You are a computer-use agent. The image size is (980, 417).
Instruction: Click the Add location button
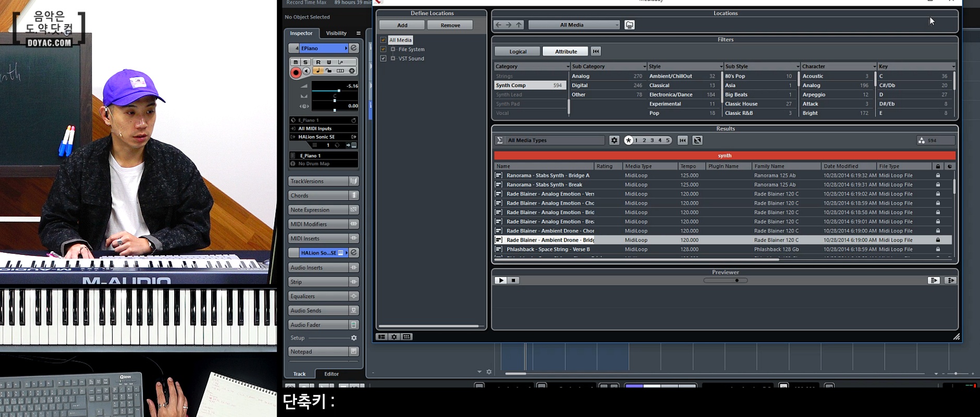tap(402, 25)
